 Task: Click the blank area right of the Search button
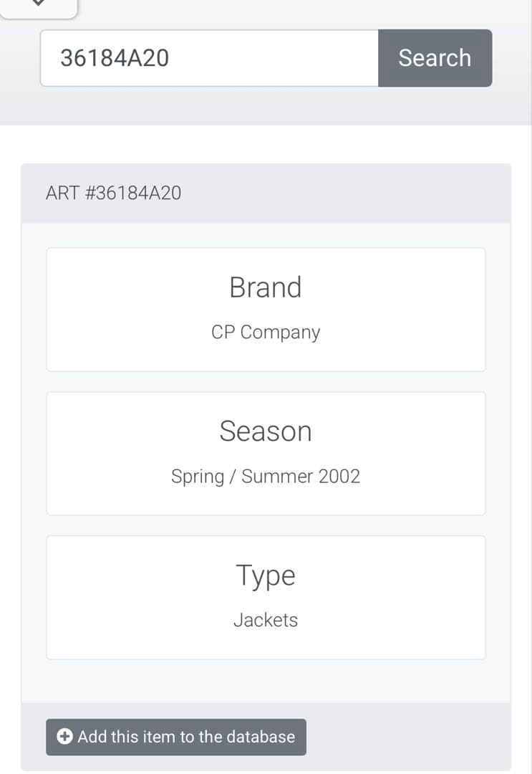511,58
